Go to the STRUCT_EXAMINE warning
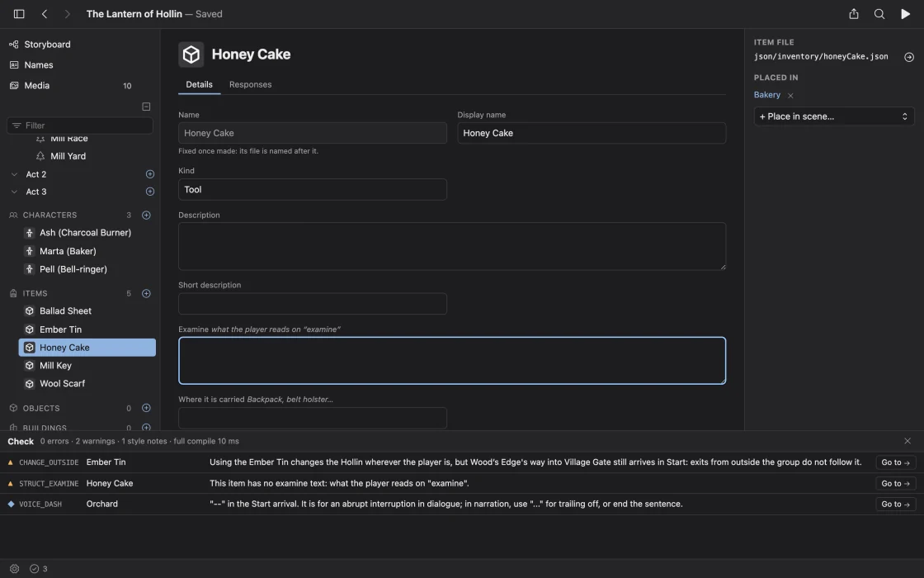The height and width of the screenshot is (578, 924). click(896, 483)
